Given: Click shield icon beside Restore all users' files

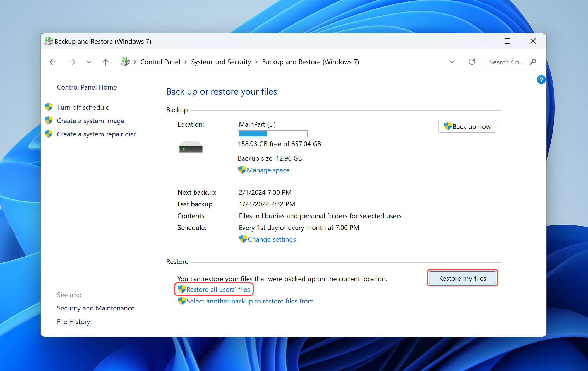Looking at the screenshot, I should pos(182,289).
